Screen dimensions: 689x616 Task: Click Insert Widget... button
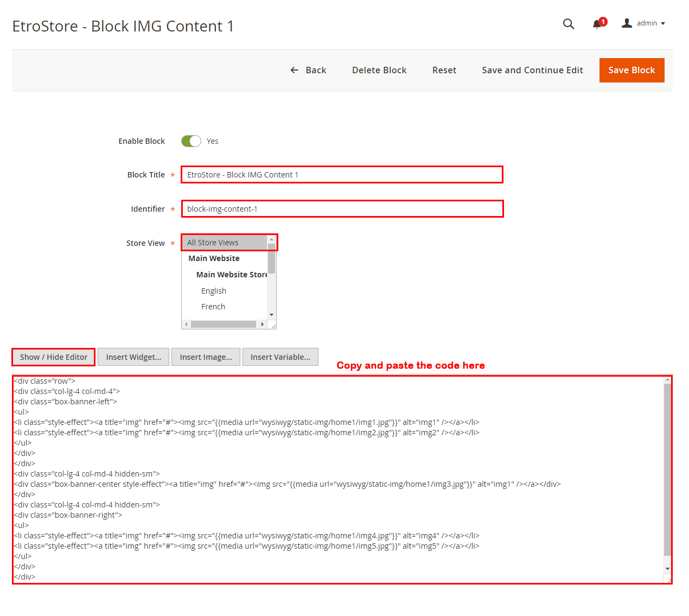(x=133, y=357)
